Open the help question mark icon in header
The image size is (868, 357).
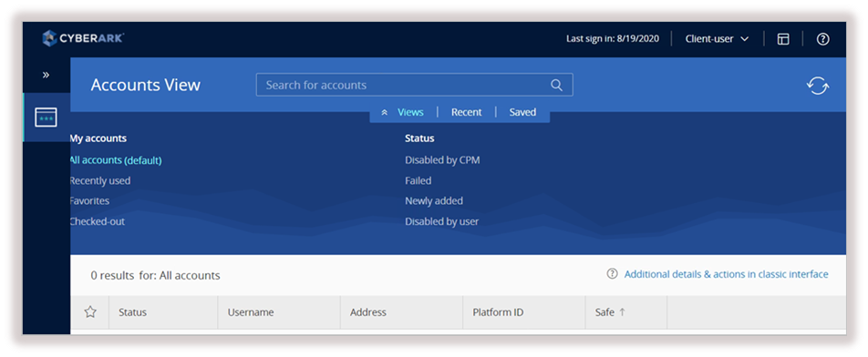point(823,38)
